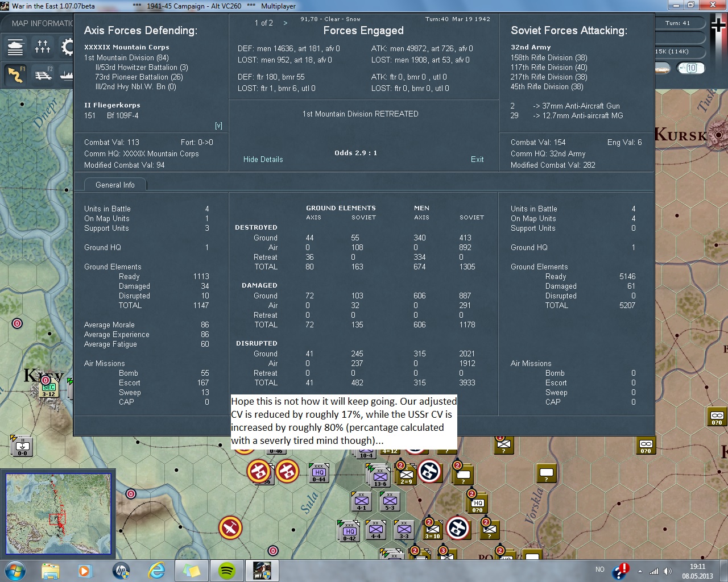Click the weather icon showing 10
Viewport: 728px width, 582px height.
691,68
